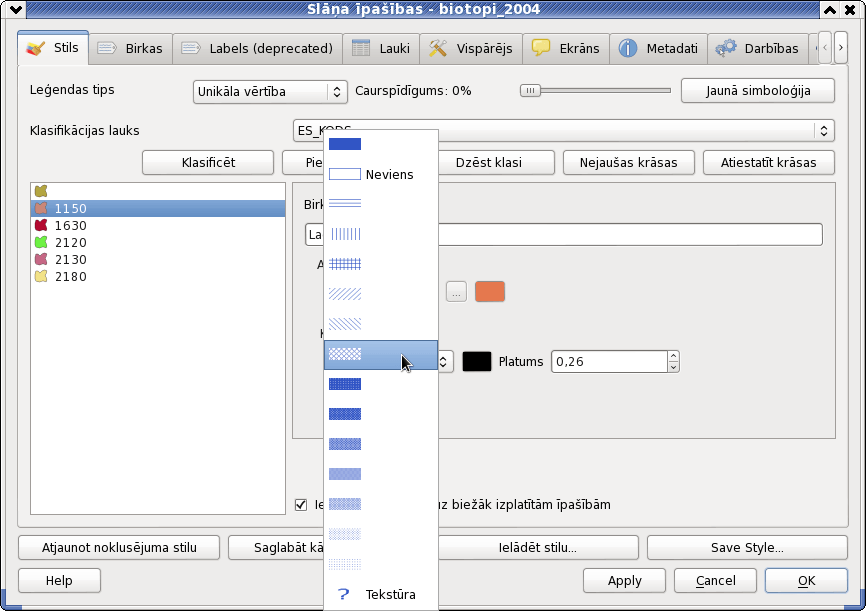The image size is (866, 611).
Task: Click the symbol icon of class 1630
Action: (41, 225)
